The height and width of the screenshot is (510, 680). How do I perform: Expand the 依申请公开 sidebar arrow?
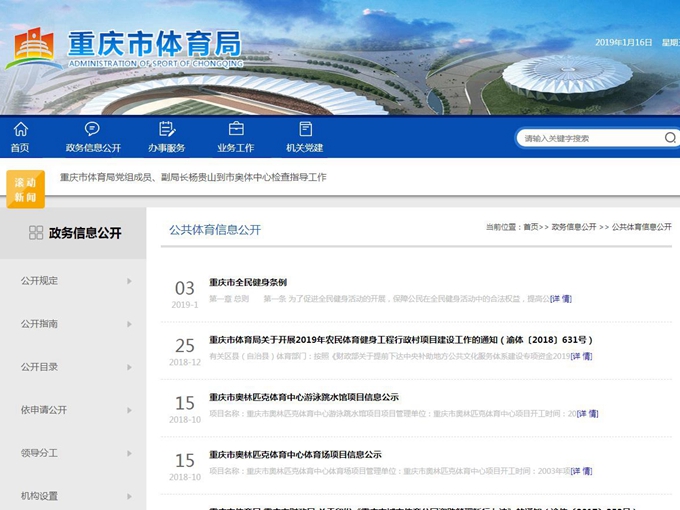pyautogui.click(x=129, y=410)
